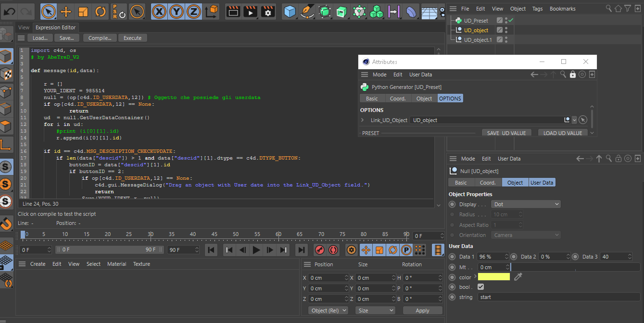Select the Scale tool
Image resolution: width=644 pixels, height=323 pixels.
coord(83,11)
